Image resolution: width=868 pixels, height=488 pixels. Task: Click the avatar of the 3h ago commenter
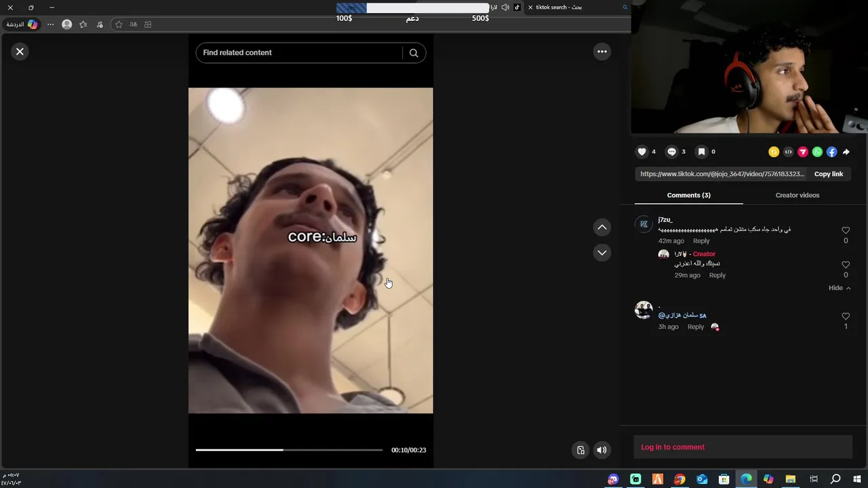click(x=644, y=310)
